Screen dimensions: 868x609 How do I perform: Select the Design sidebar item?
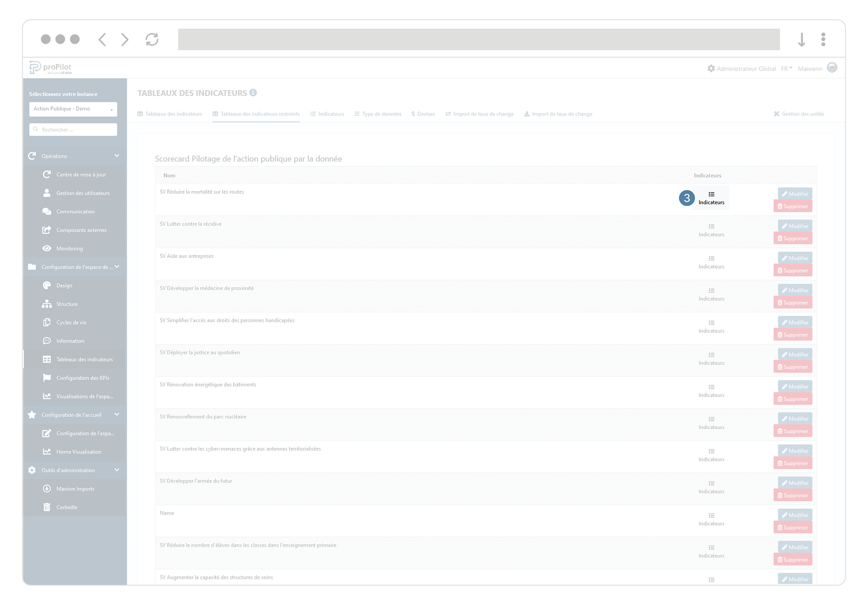point(64,285)
